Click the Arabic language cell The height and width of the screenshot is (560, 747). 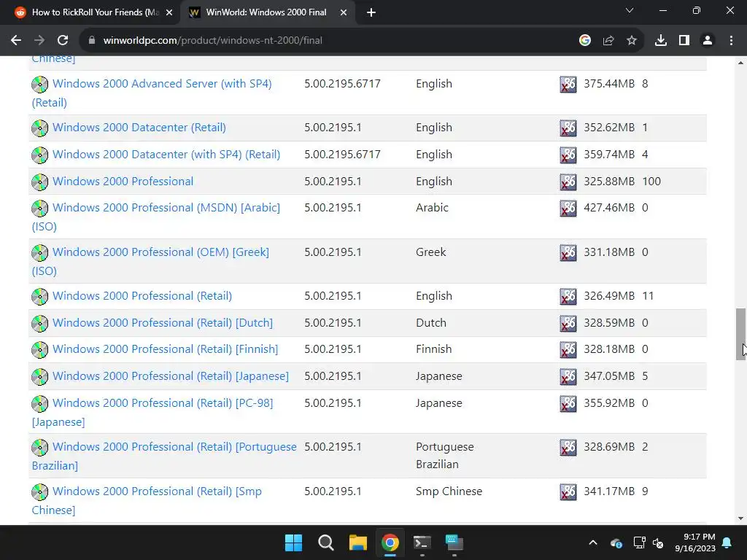[x=432, y=208]
